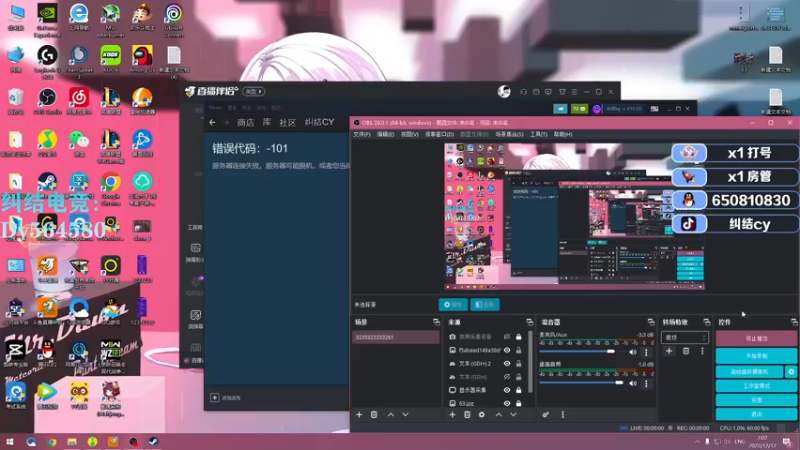800x450 pixels.
Task: Open Among Us desktop shortcut
Action: click(x=142, y=59)
